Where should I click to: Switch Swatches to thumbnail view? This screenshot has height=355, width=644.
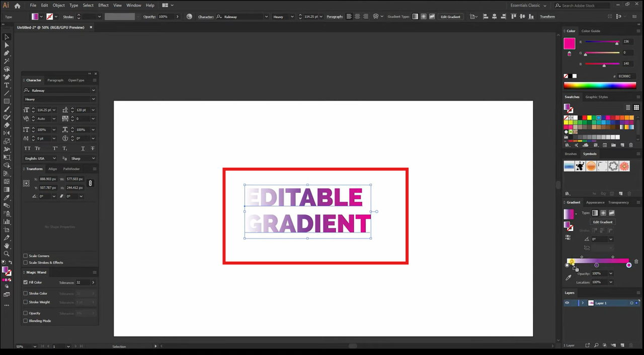tap(636, 107)
